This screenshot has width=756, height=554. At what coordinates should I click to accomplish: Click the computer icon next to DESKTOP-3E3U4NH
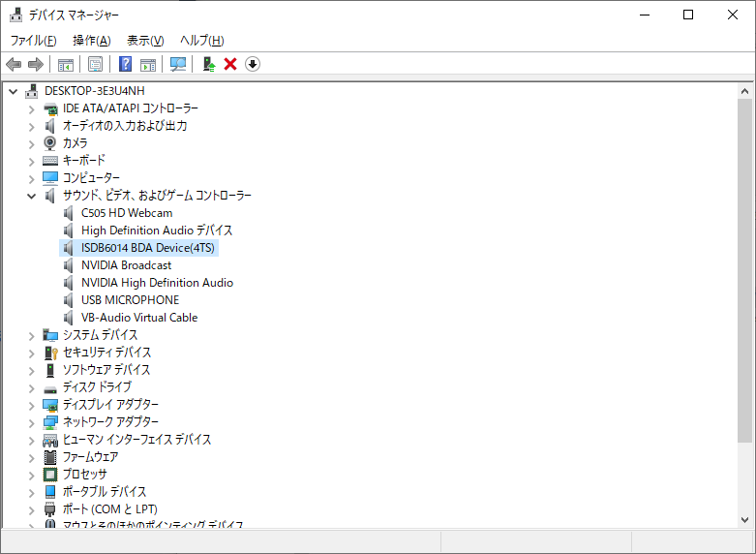[x=32, y=91]
